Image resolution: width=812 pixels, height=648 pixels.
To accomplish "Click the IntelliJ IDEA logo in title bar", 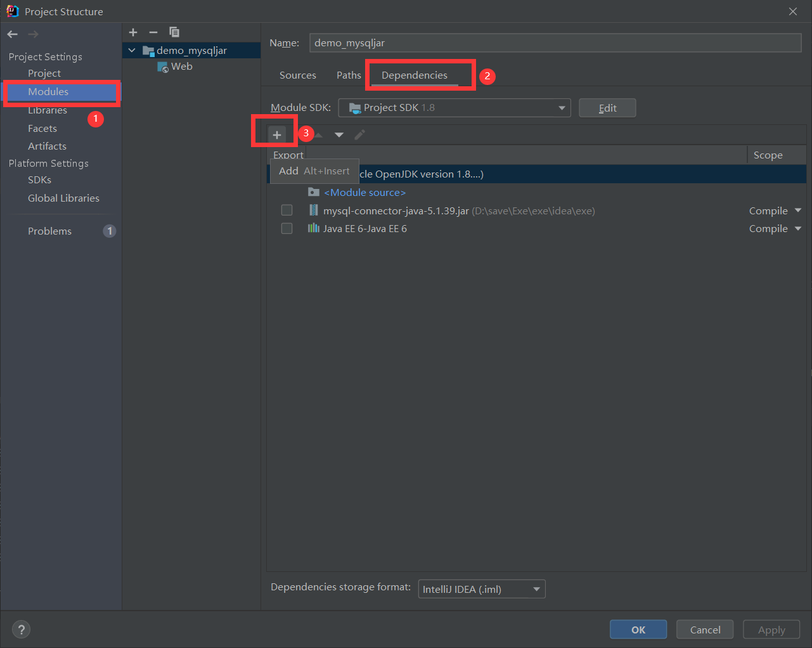I will 13,11.
